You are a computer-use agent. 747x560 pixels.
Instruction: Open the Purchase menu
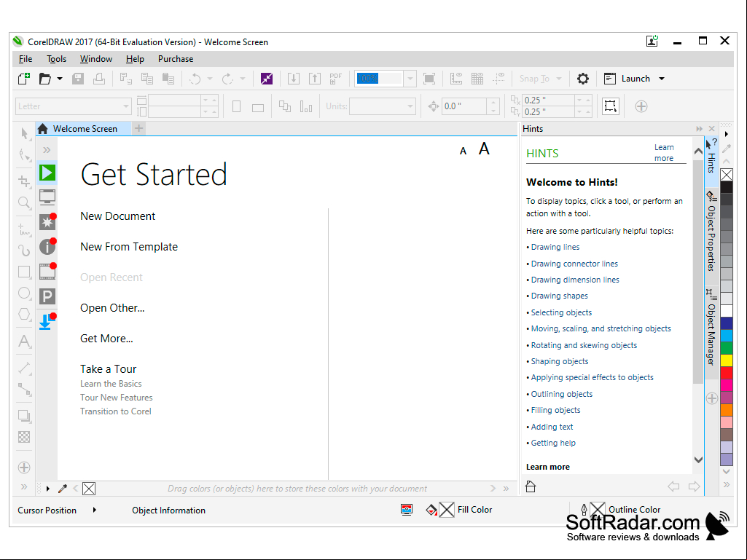click(x=176, y=59)
